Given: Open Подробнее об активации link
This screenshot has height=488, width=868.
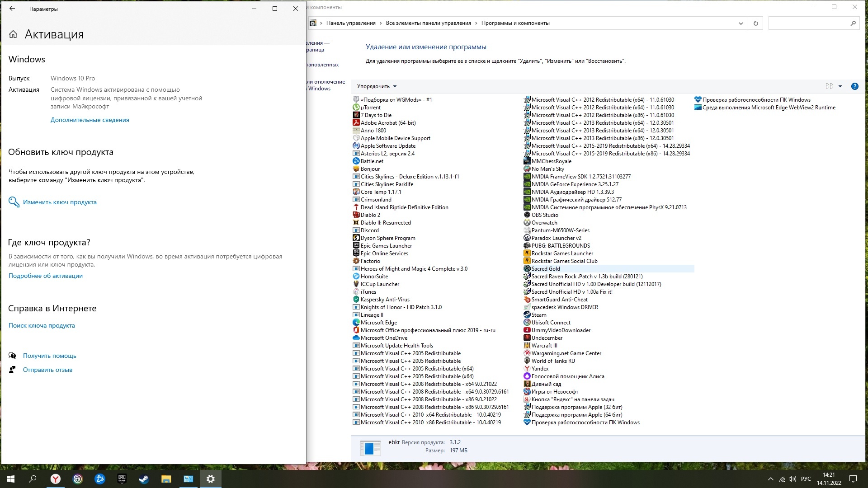Looking at the screenshot, I should (x=46, y=276).
